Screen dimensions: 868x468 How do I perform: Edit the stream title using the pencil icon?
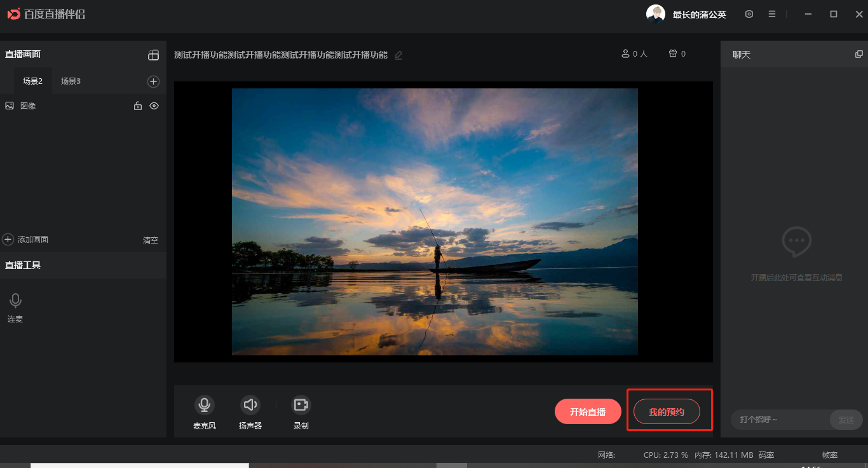[x=398, y=55]
